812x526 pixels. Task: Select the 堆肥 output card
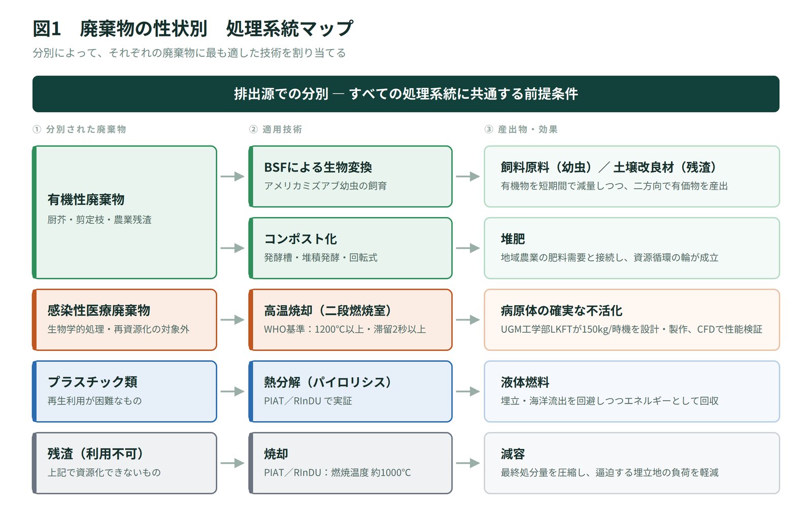(x=631, y=248)
